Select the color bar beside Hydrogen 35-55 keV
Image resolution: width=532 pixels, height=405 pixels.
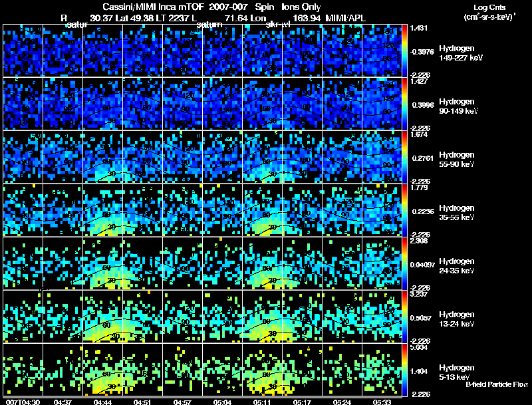point(404,210)
